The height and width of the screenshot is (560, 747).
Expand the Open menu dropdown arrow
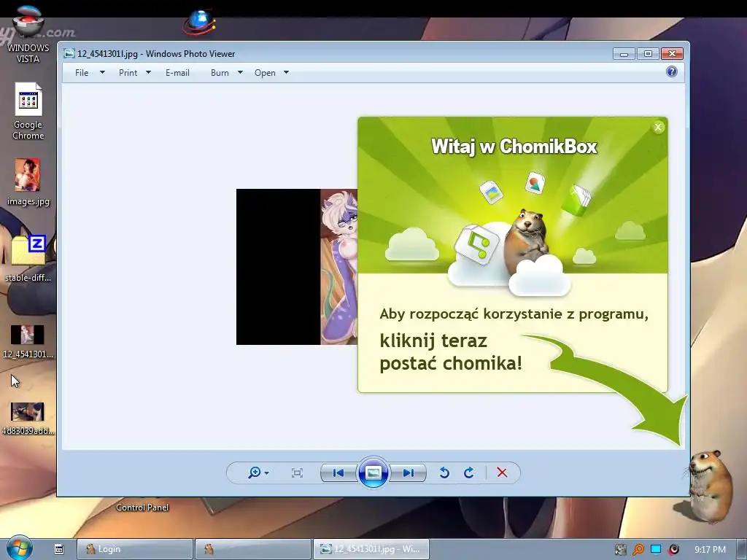click(286, 72)
